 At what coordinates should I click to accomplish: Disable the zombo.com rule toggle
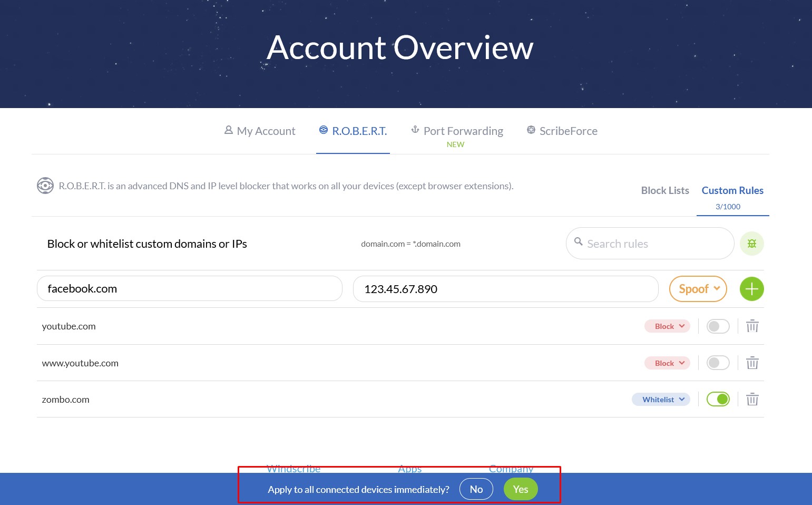718,400
